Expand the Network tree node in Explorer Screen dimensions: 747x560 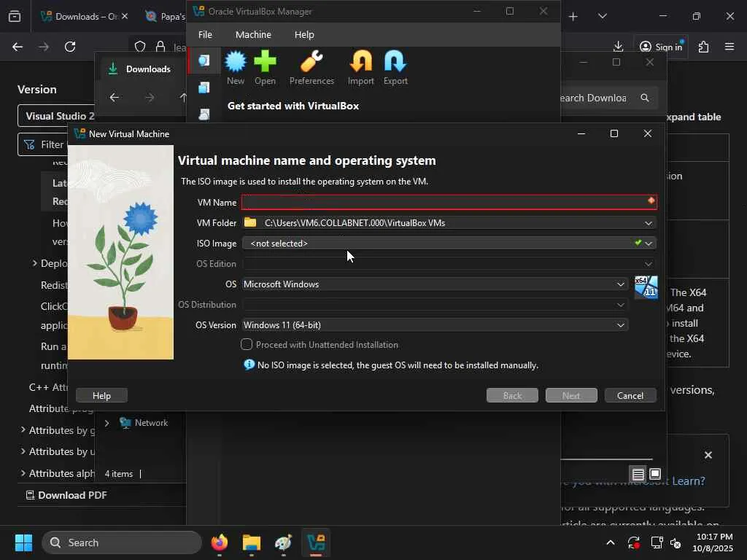pyautogui.click(x=107, y=423)
